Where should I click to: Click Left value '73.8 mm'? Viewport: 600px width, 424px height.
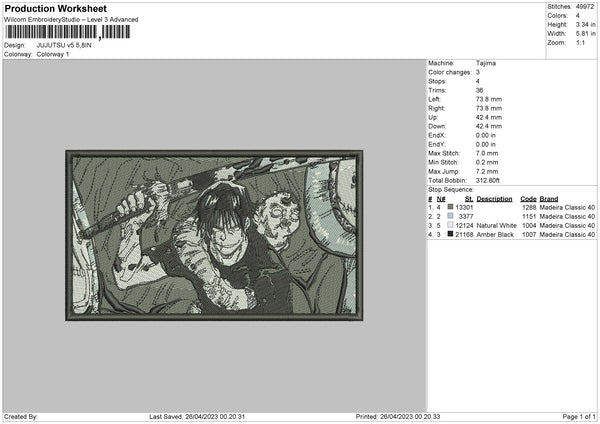(489, 99)
